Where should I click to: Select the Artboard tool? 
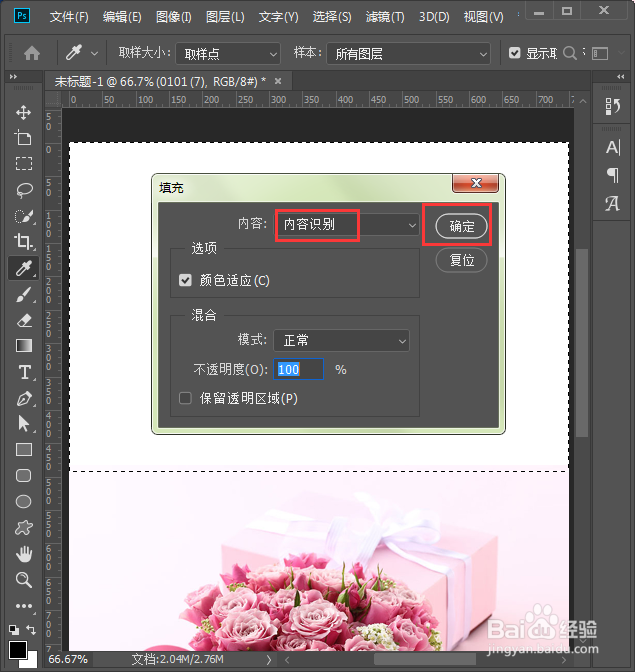pos(24,138)
